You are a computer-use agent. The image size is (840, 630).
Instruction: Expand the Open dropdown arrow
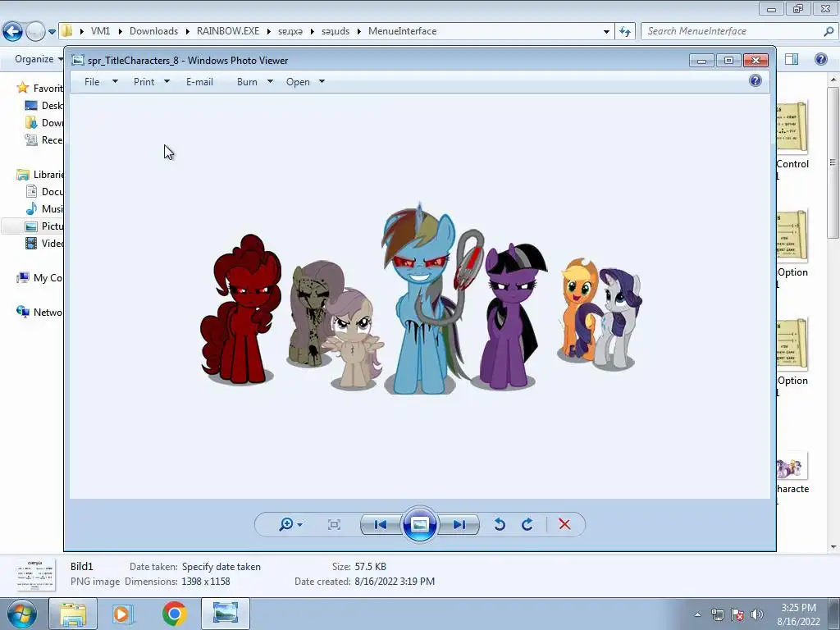(x=322, y=81)
